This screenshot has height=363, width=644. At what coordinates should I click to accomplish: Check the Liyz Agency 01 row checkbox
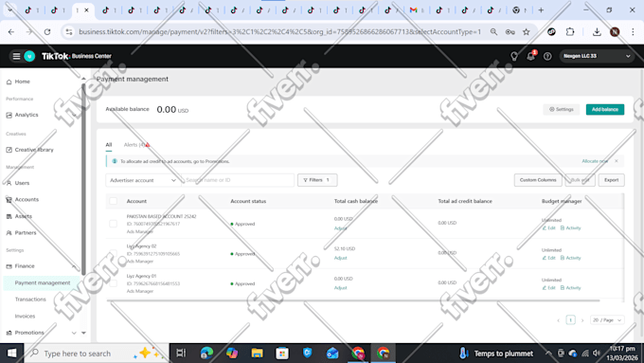(113, 283)
